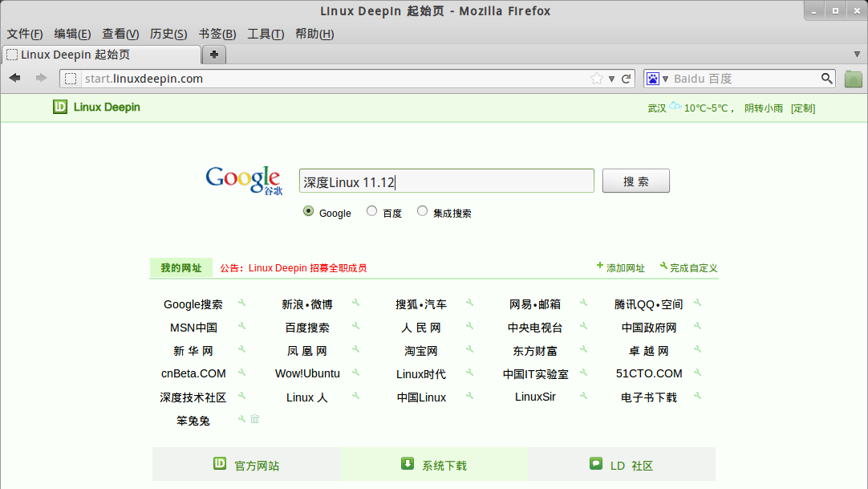
Task: Select the 百度 radio button
Action: tap(371, 211)
